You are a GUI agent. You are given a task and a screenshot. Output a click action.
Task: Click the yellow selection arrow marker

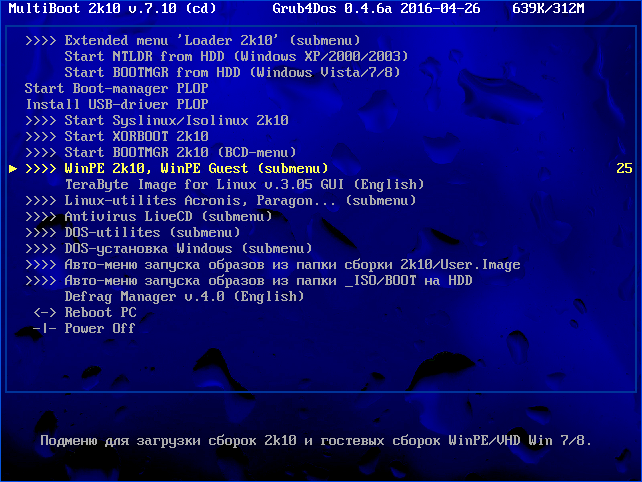[x=13, y=168]
